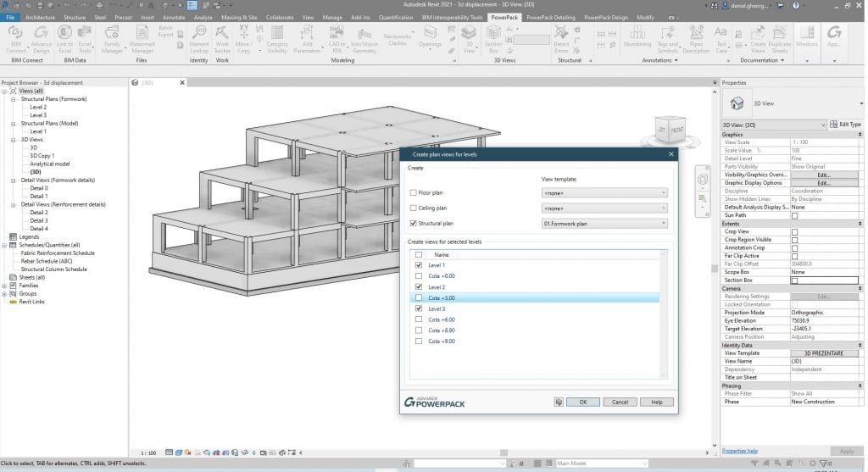Click the ViewCube in 3D view
The height and width of the screenshot is (472, 868).
(x=670, y=130)
